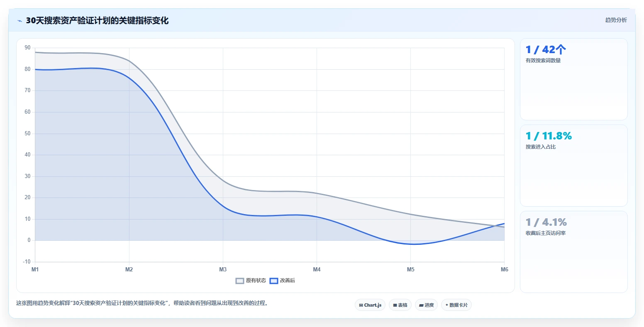The width and height of the screenshot is (644, 327).
Task: Click the gray 原有状态 legend color box
Action: 240,281
